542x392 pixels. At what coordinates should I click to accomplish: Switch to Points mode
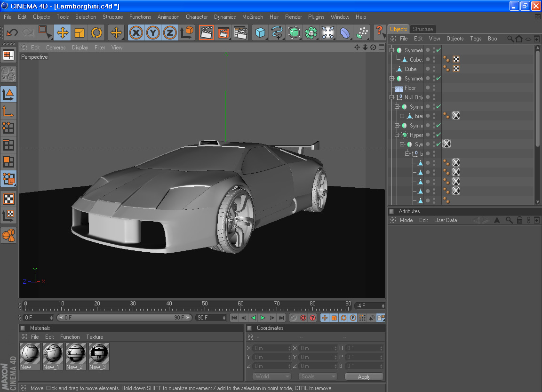point(8,128)
